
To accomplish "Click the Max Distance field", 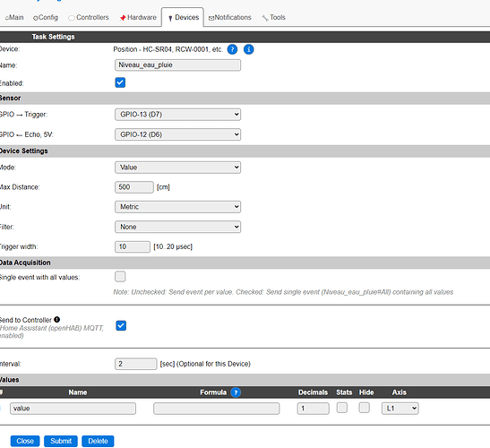I will (x=134, y=187).
